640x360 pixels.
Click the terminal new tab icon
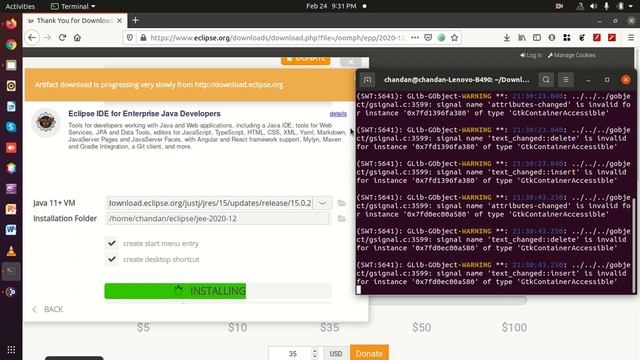367,80
